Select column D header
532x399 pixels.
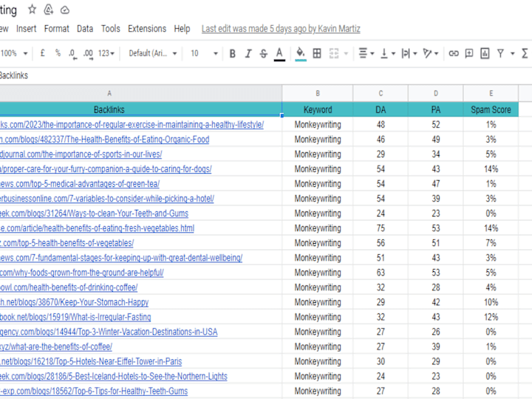(436, 93)
